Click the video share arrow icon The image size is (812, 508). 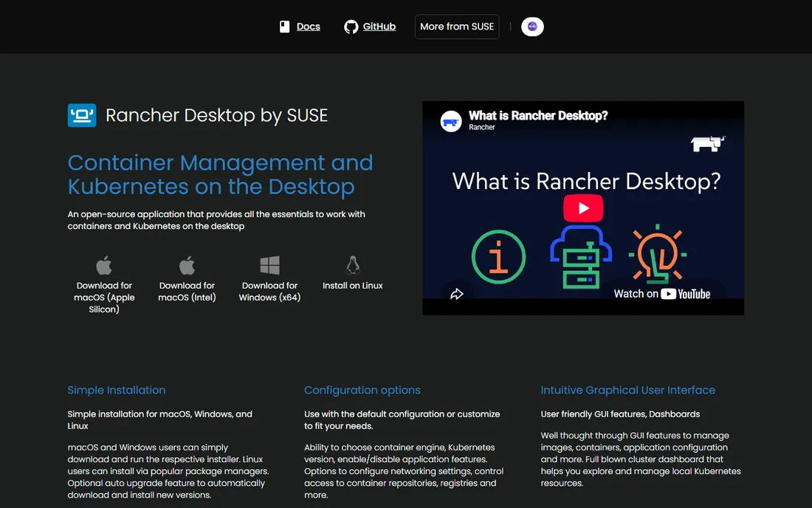457,294
